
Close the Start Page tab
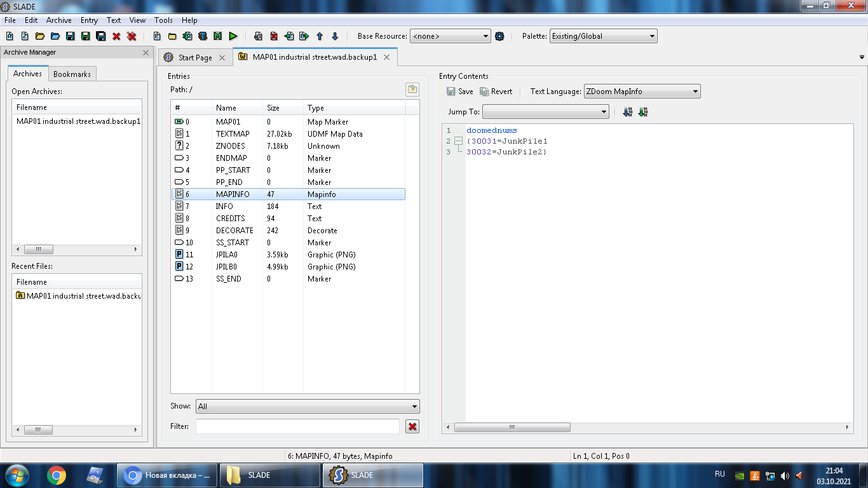(222, 58)
